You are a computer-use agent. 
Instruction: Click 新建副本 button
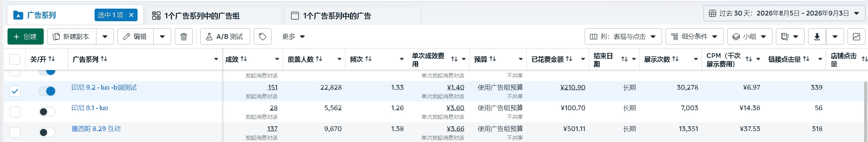click(x=72, y=37)
